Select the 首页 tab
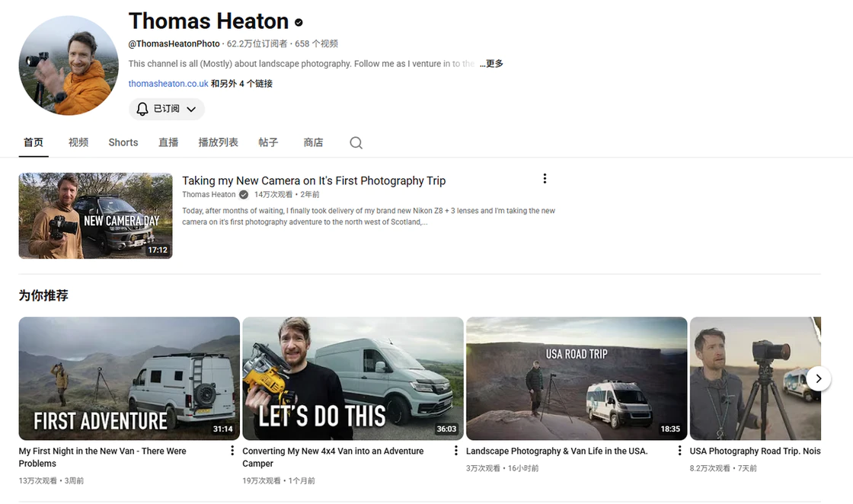This screenshot has width=853, height=504. pyautogui.click(x=34, y=142)
